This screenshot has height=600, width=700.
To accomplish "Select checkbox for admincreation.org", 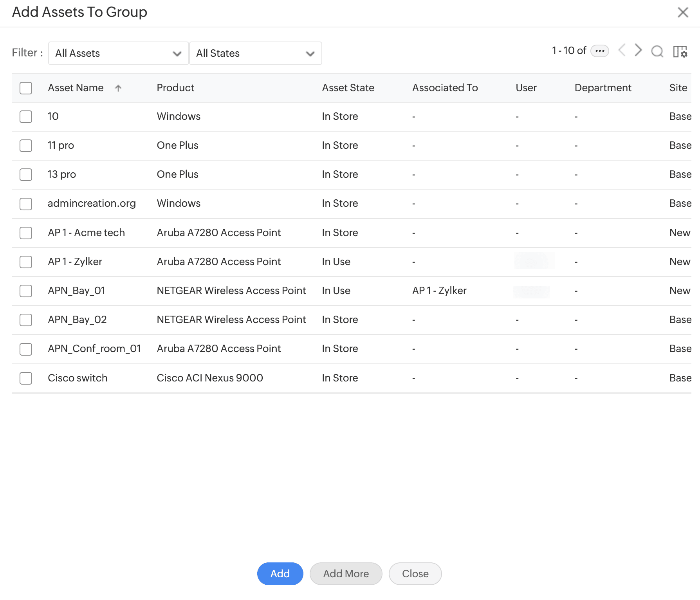I will (x=26, y=204).
